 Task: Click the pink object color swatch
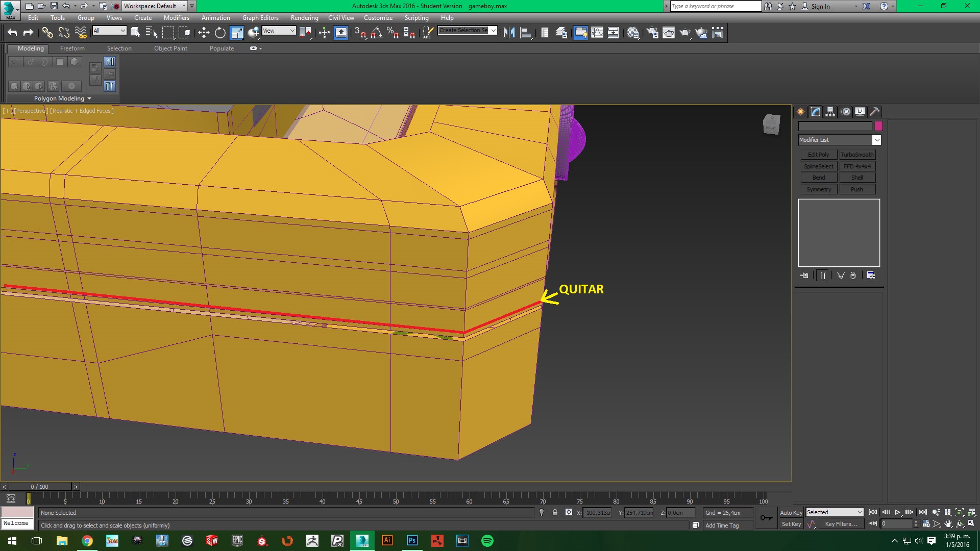[878, 126]
